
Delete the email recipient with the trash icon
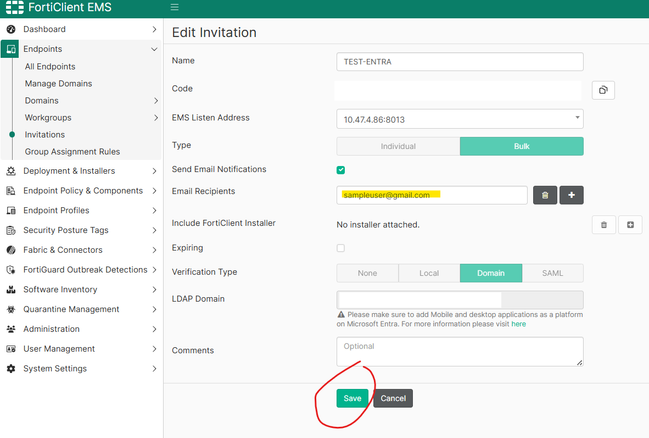coord(545,195)
